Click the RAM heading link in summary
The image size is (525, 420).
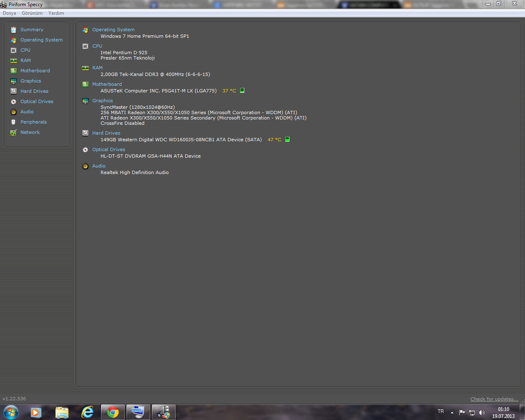[97, 68]
